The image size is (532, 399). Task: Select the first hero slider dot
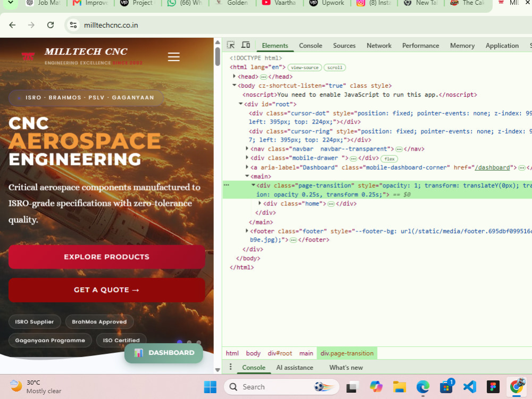click(x=180, y=342)
